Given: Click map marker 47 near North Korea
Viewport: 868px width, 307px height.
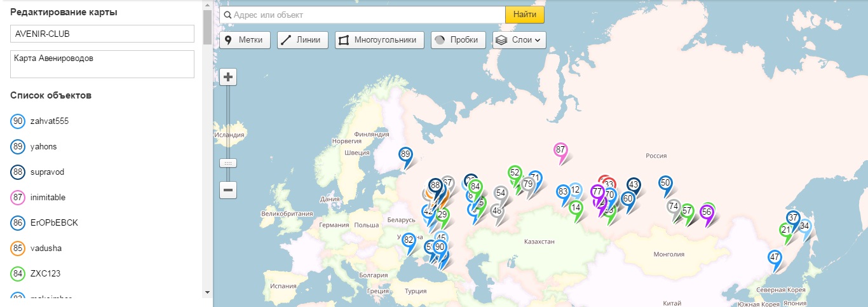Looking at the screenshot, I should (x=775, y=257).
